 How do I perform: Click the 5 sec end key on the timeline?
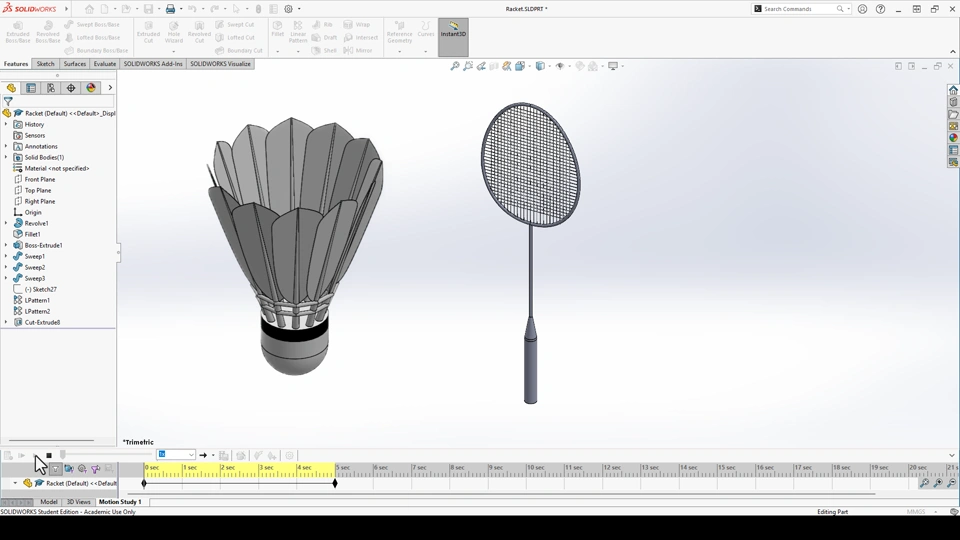click(335, 483)
